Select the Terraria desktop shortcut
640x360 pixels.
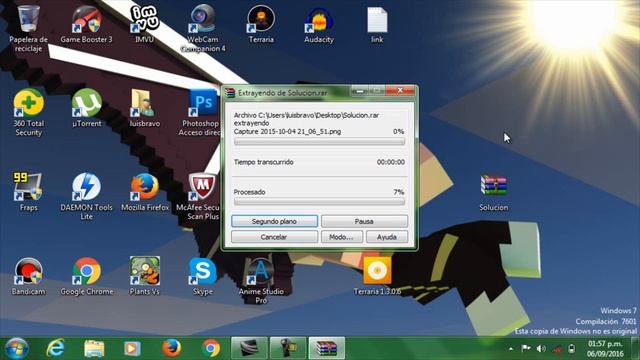coord(261,20)
